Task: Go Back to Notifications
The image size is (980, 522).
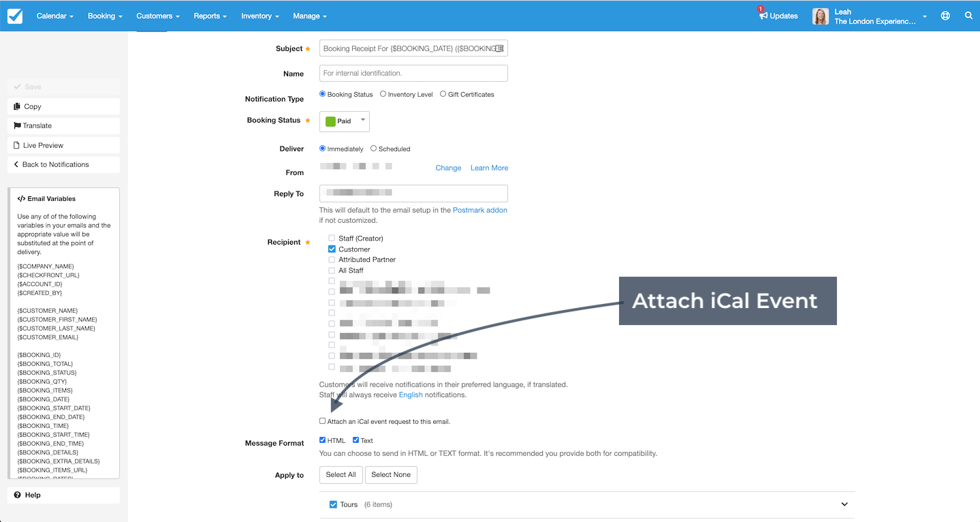Action: [x=64, y=164]
